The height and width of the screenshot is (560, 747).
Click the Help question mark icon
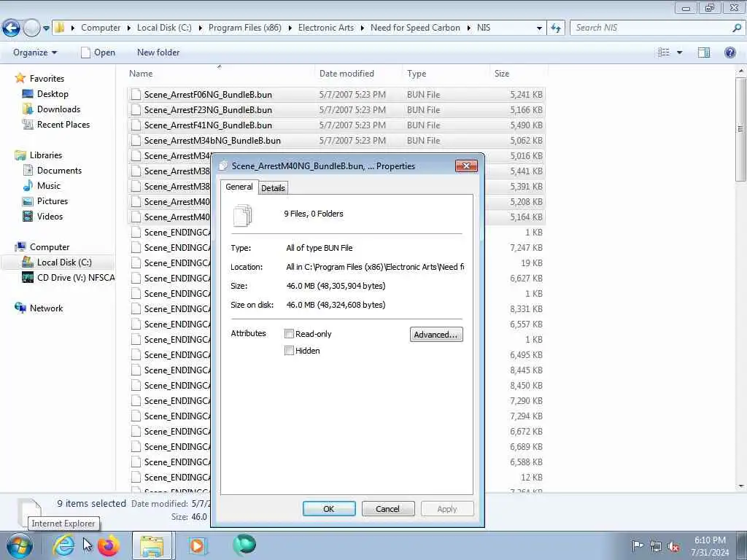(x=729, y=52)
